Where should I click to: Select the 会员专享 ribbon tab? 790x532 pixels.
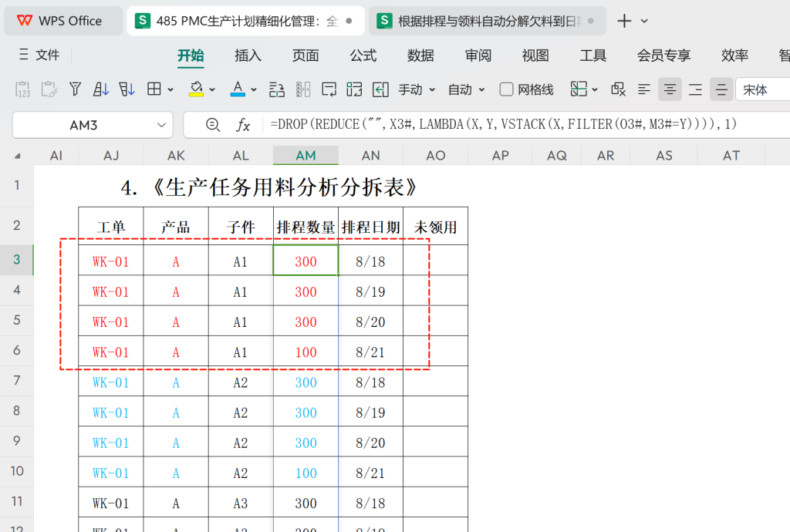663,56
